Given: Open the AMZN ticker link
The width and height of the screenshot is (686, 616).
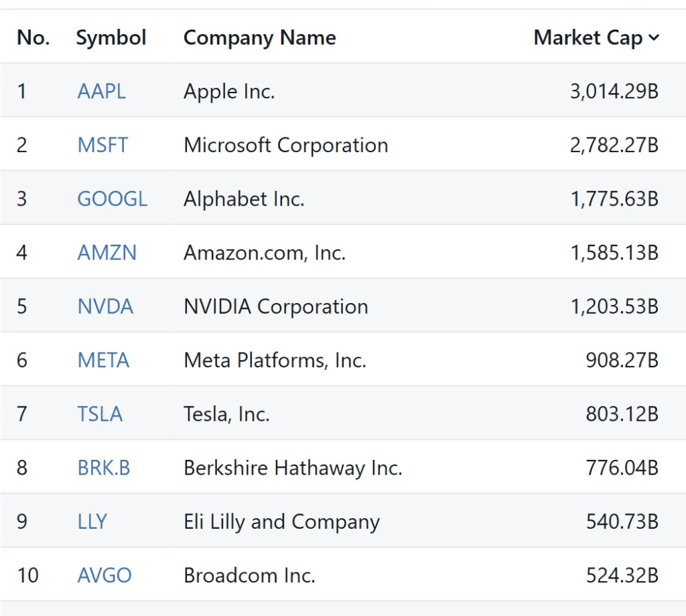Looking at the screenshot, I should coord(107,253).
